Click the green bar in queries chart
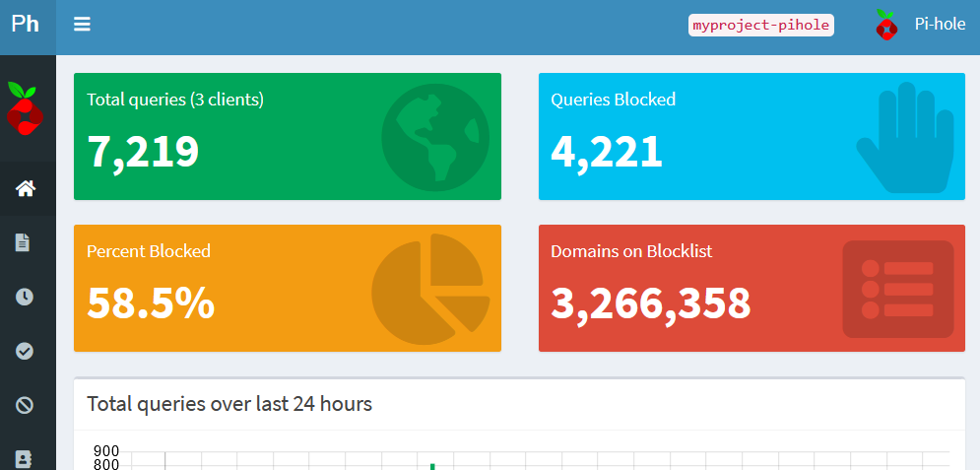 pyautogui.click(x=431, y=467)
